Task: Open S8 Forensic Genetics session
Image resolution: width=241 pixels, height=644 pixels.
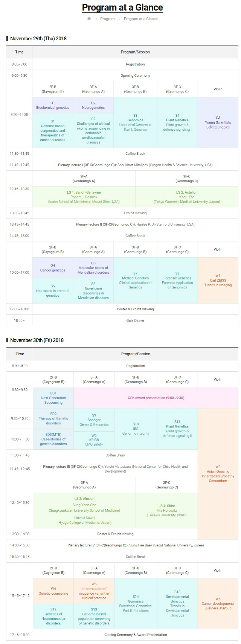Action: [177, 280]
